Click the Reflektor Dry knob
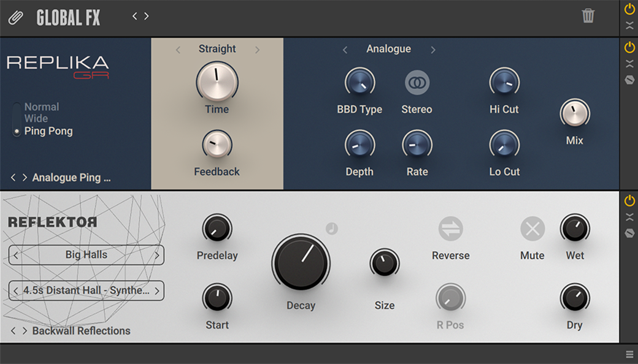 coord(575,298)
